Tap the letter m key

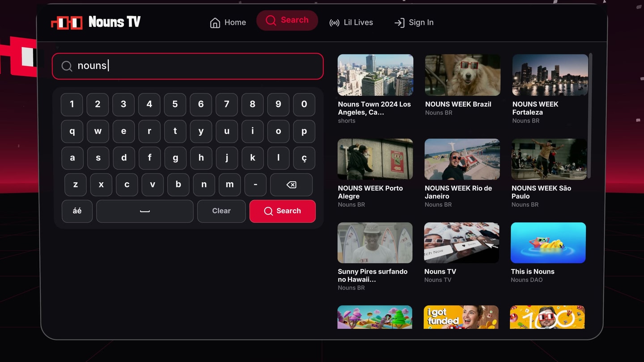[230, 185]
